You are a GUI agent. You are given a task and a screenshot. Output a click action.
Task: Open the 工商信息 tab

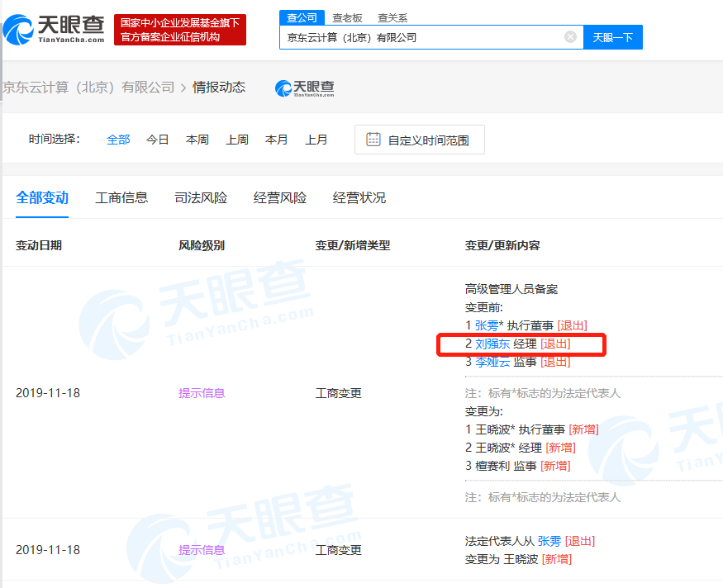coord(121,198)
